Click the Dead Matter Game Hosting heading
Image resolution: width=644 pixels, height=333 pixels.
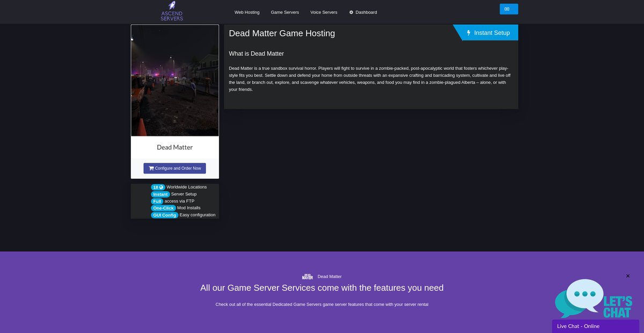tap(282, 33)
